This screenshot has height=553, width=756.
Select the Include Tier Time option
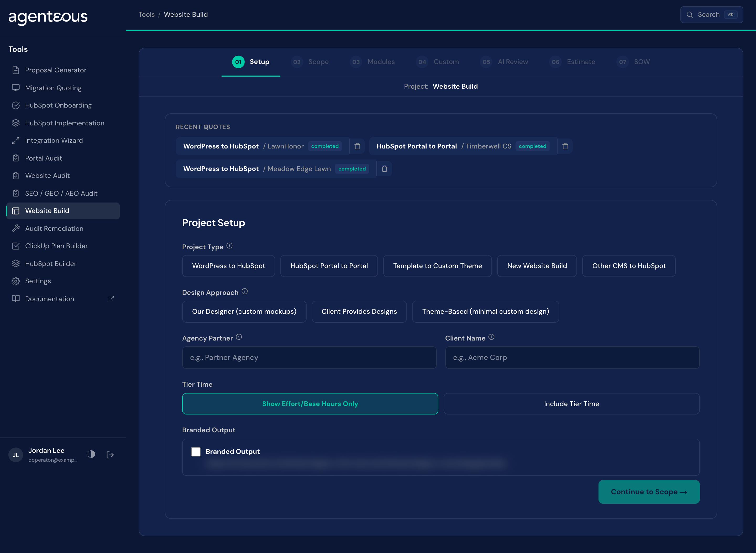[571, 404]
